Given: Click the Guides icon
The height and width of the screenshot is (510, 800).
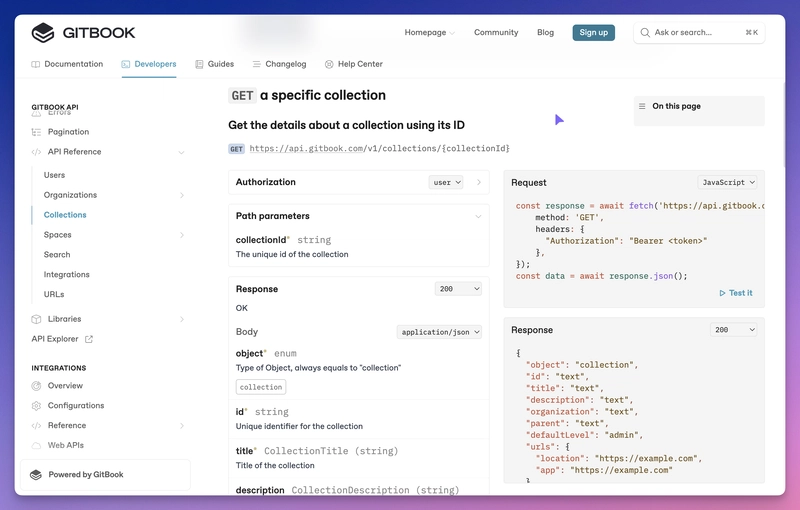Looking at the screenshot, I should click(199, 64).
